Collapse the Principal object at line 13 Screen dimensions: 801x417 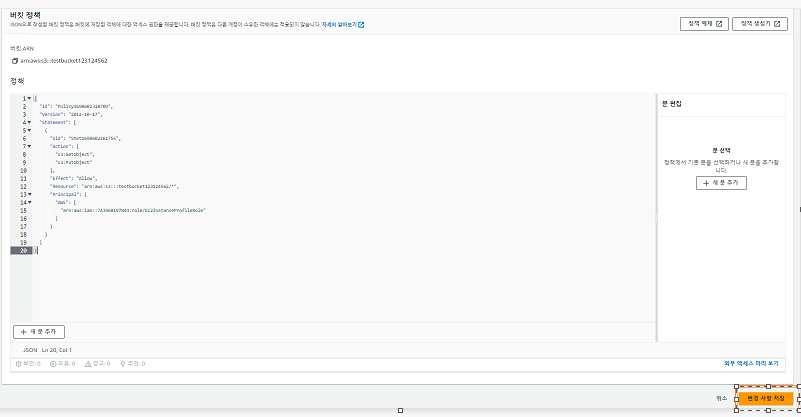click(29, 194)
